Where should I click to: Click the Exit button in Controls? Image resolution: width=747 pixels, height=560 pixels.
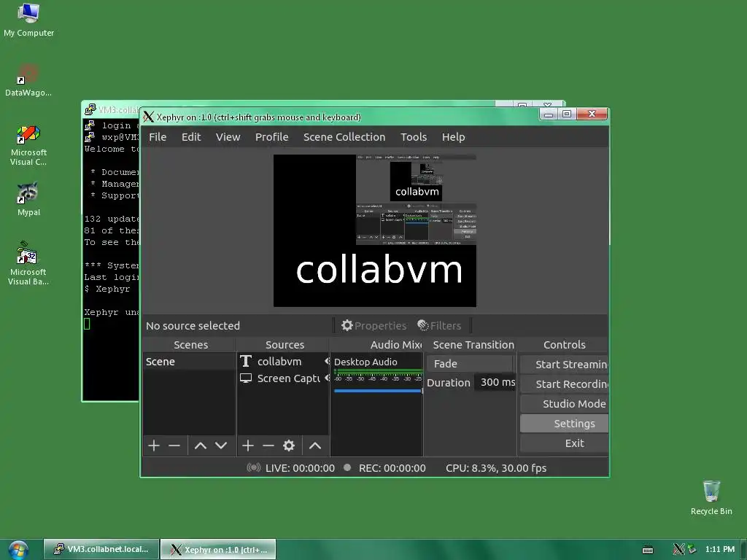tap(564, 443)
